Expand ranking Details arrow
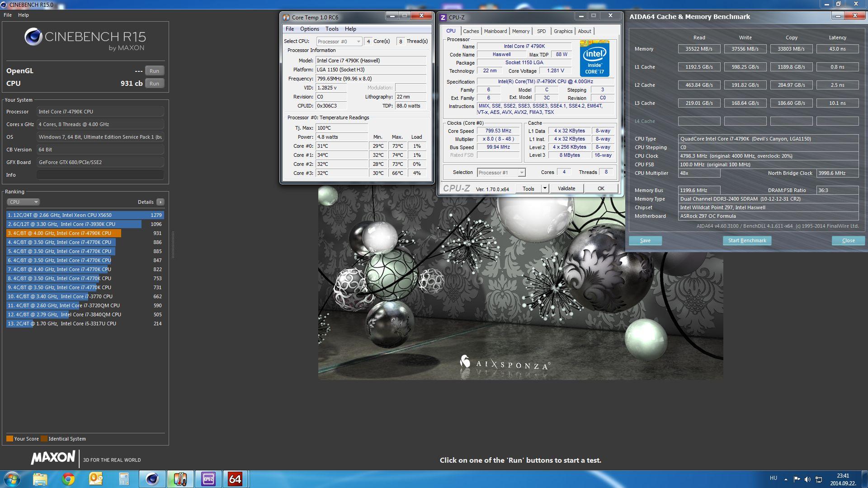 160,202
